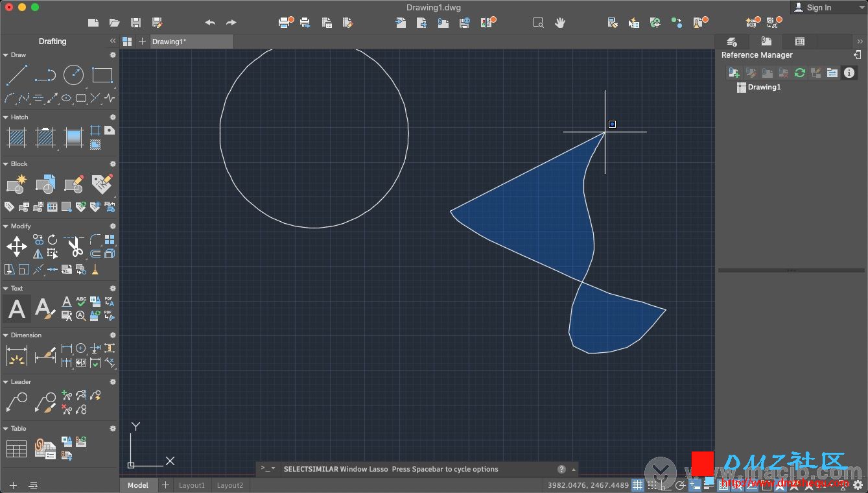
Task: Select the Polyline draw tool
Action: [x=45, y=75]
